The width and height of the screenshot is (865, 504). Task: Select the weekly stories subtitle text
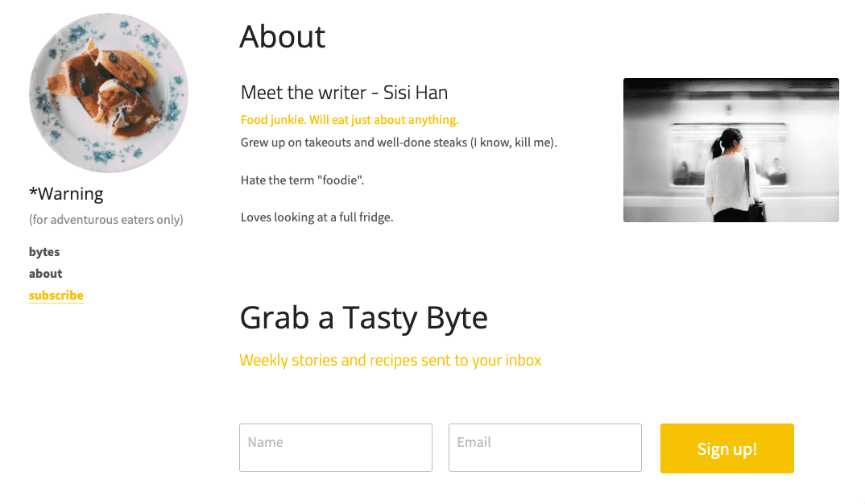point(390,360)
